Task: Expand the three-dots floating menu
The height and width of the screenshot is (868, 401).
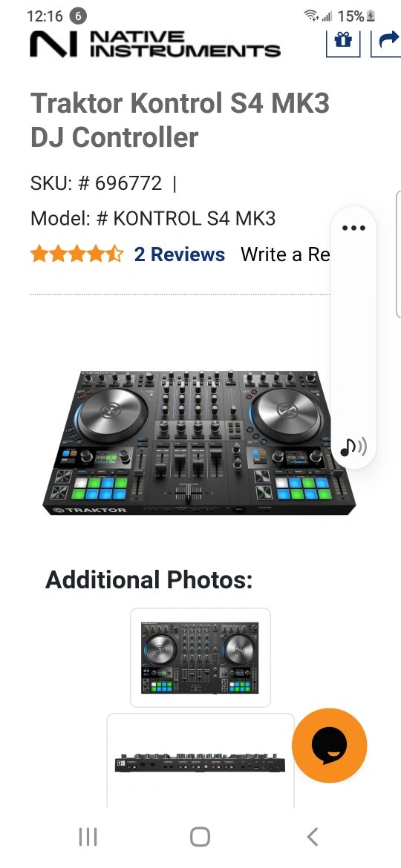Action: 353,228
